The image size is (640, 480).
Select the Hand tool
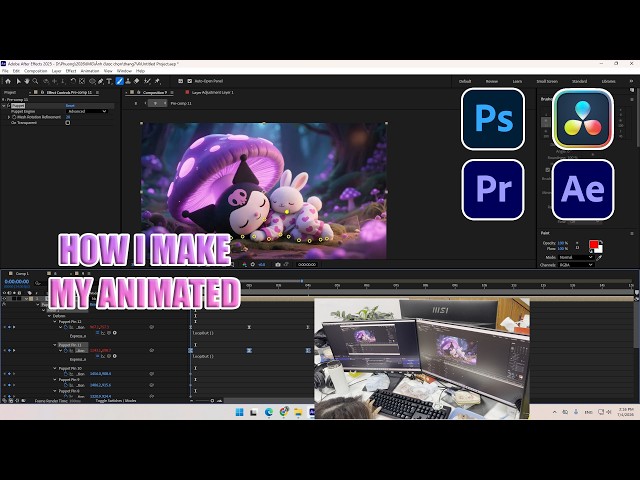27,81
